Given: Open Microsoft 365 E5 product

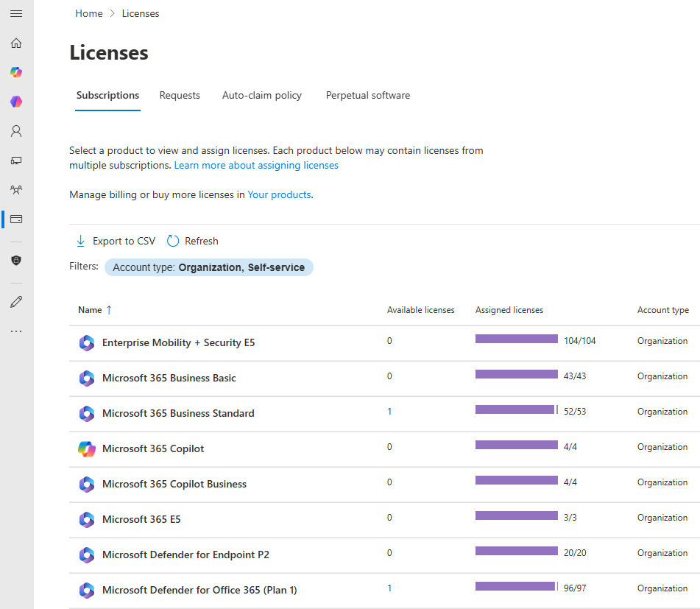Looking at the screenshot, I should point(141,519).
